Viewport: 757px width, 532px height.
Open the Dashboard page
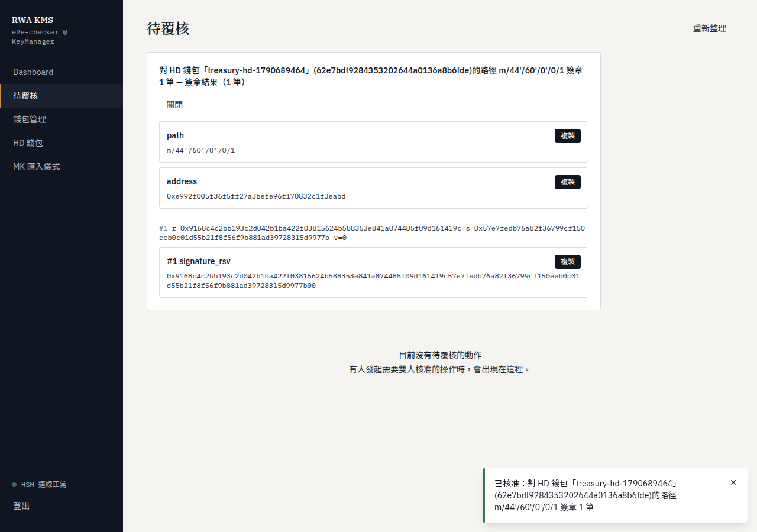click(x=62, y=72)
